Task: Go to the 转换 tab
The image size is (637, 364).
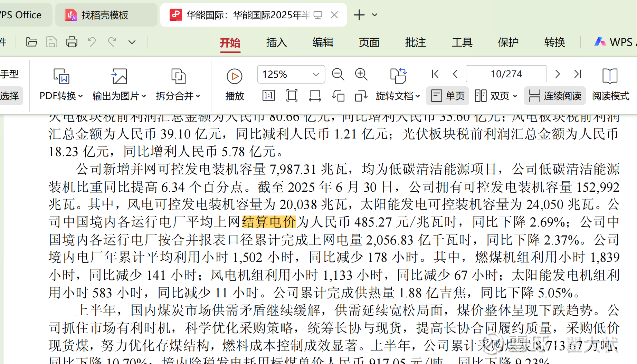Action: (554, 42)
